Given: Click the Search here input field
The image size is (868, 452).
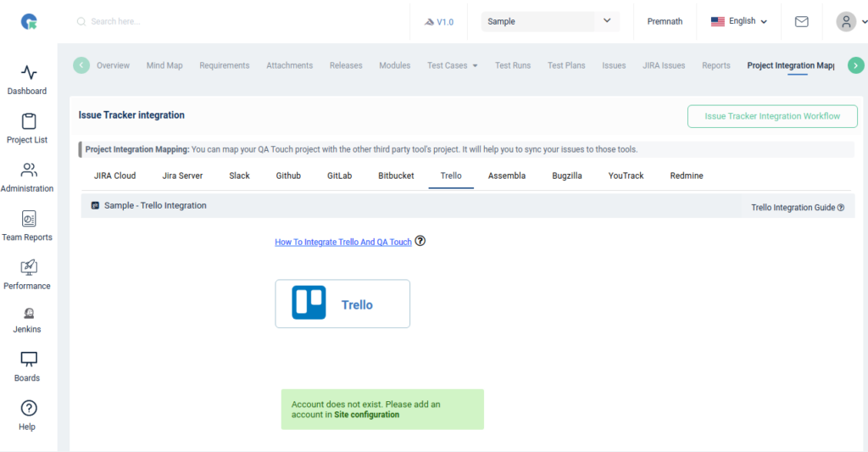Looking at the screenshot, I should 237,21.
